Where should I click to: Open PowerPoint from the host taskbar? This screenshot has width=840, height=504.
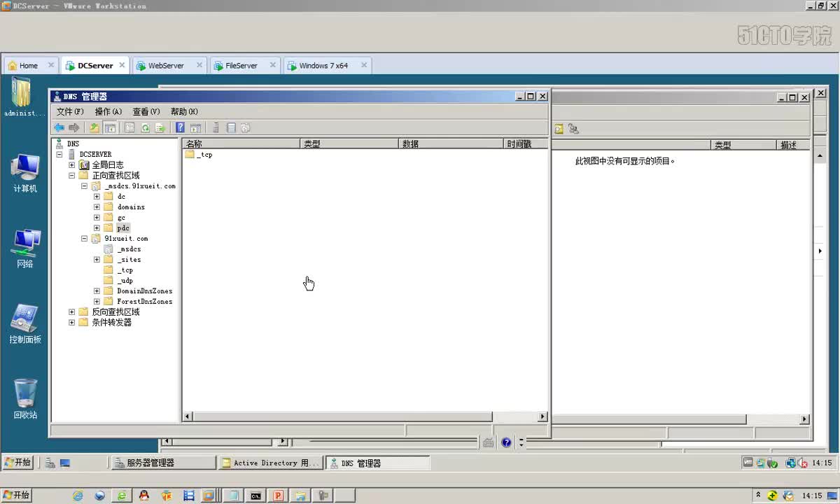(x=278, y=496)
